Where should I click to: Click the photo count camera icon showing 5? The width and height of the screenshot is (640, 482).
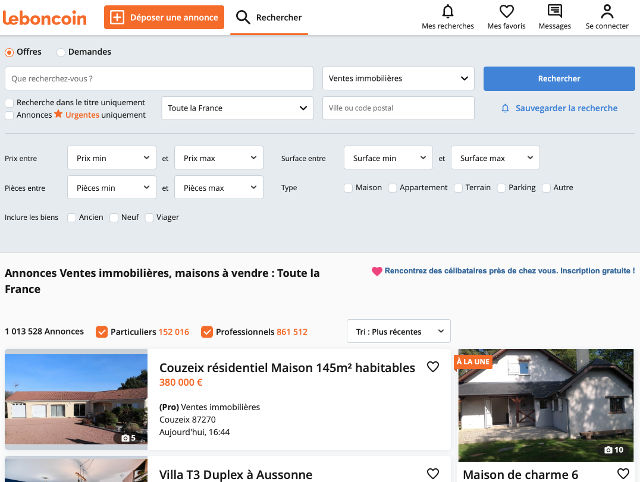[x=125, y=438]
